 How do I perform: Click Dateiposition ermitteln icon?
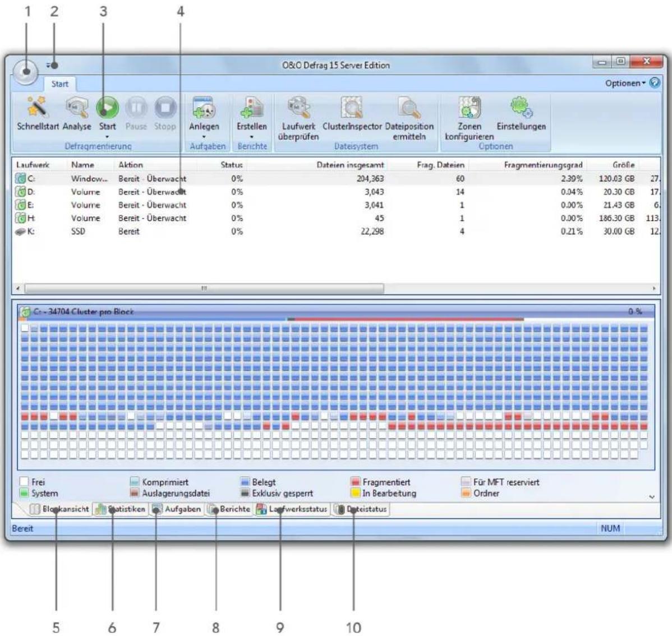click(409, 107)
